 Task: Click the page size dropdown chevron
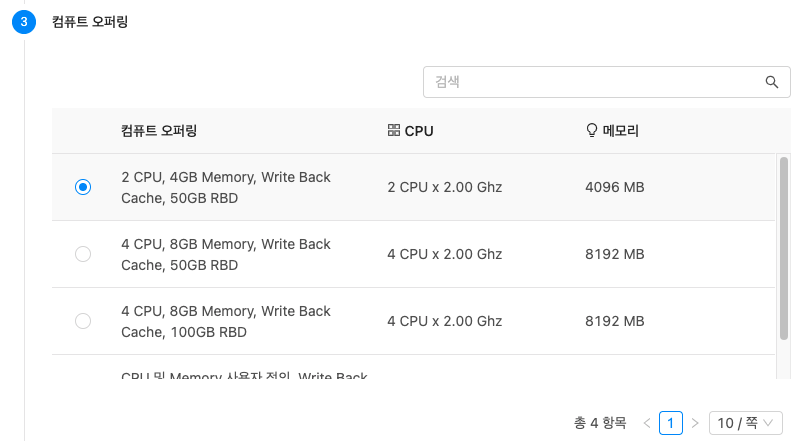point(768,423)
